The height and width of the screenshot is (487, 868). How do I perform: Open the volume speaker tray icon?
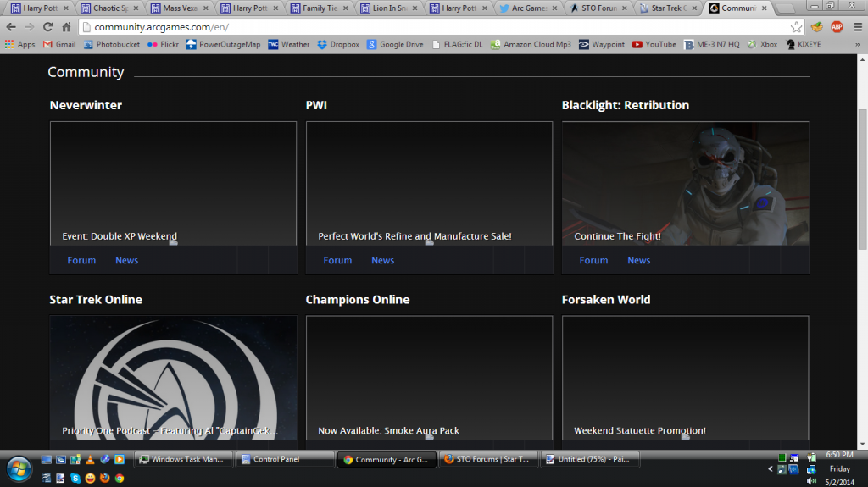pos(811,481)
